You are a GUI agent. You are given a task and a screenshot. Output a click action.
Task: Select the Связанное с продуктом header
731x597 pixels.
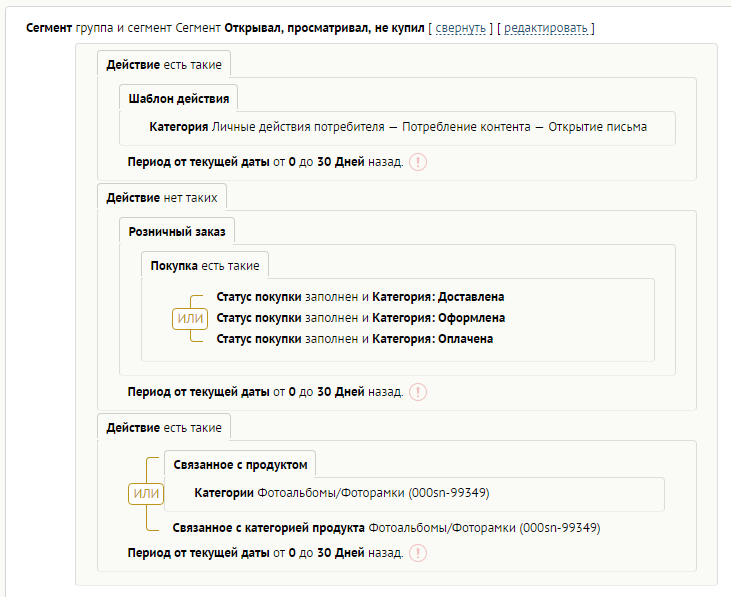pos(240,464)
